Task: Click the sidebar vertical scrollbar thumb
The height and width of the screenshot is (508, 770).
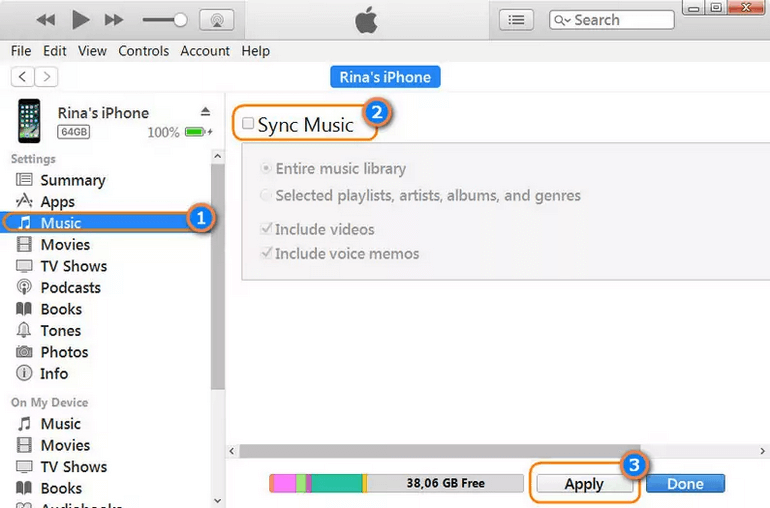Action: [218, 277]
